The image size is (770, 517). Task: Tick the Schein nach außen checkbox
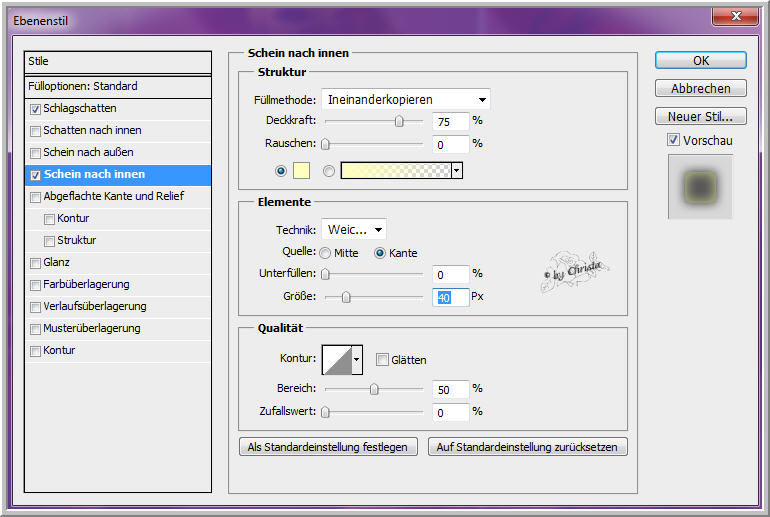click(x=35, y=153)
